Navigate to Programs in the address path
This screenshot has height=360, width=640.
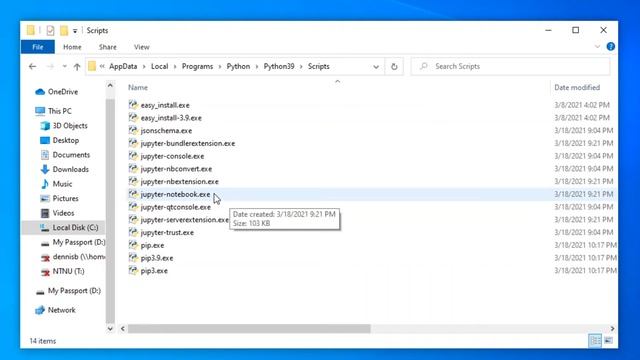[198, 67]
